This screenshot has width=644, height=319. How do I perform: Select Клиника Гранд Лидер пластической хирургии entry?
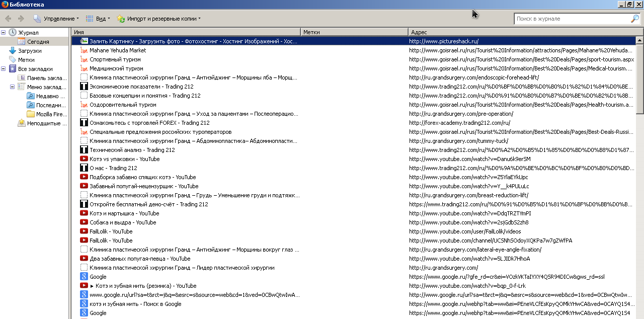[x=353, y=268]
